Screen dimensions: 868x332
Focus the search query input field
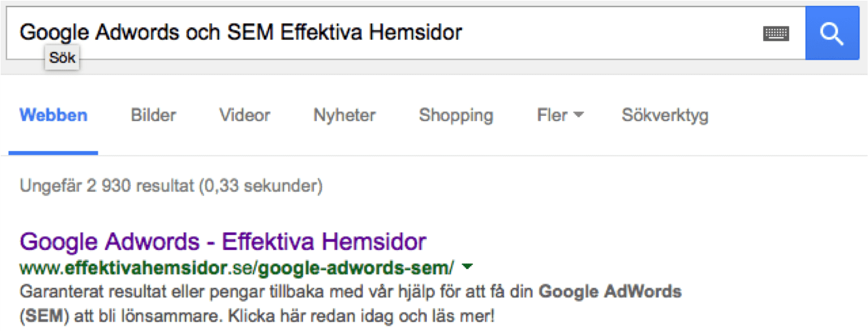tap(586, 33)
